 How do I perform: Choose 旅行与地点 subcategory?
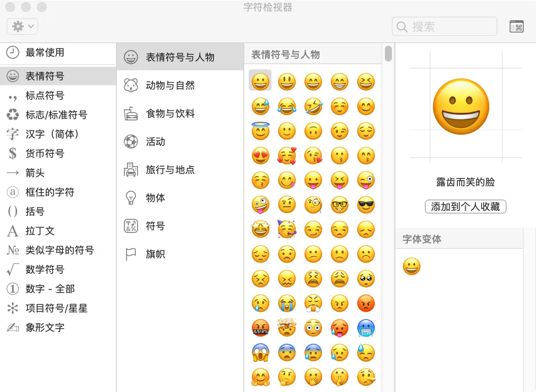[180, 170]
